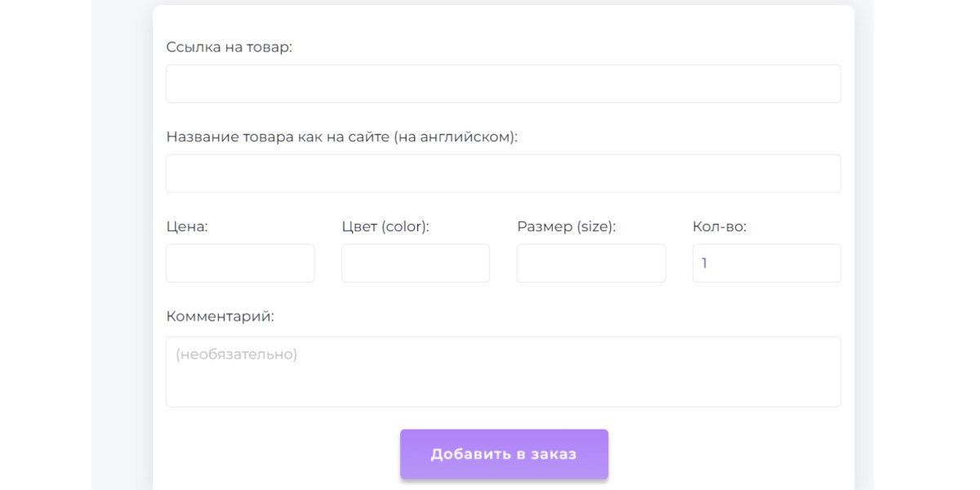980x490 pixels.
Task: Select the 'Цвет (color)' input field
Action: pyautogui.click(x=415, y=264)
